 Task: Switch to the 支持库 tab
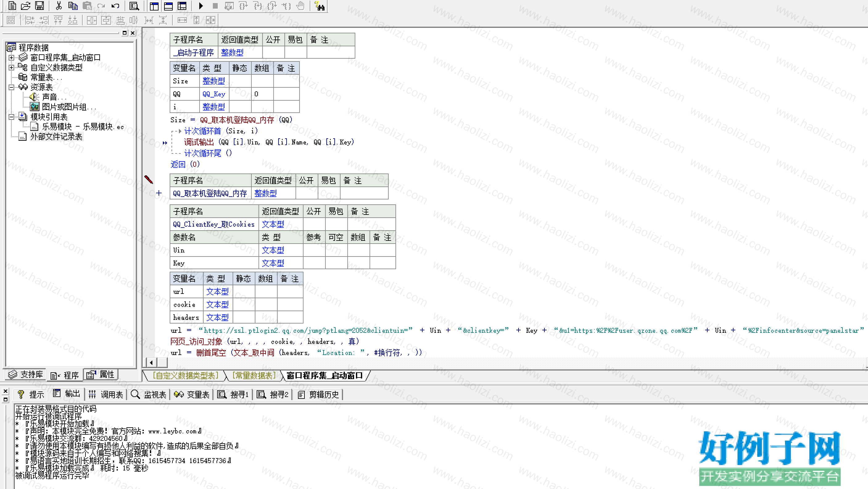click(x=26, y=375)
